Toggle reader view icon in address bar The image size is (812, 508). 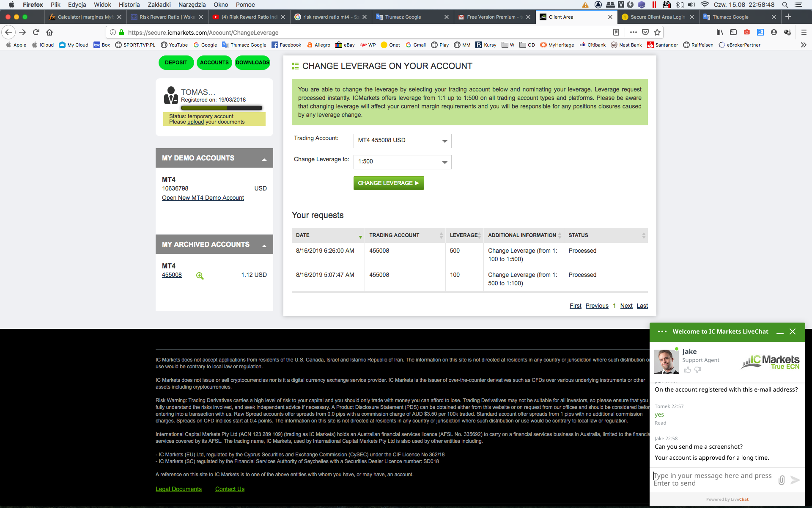(616, 32)
